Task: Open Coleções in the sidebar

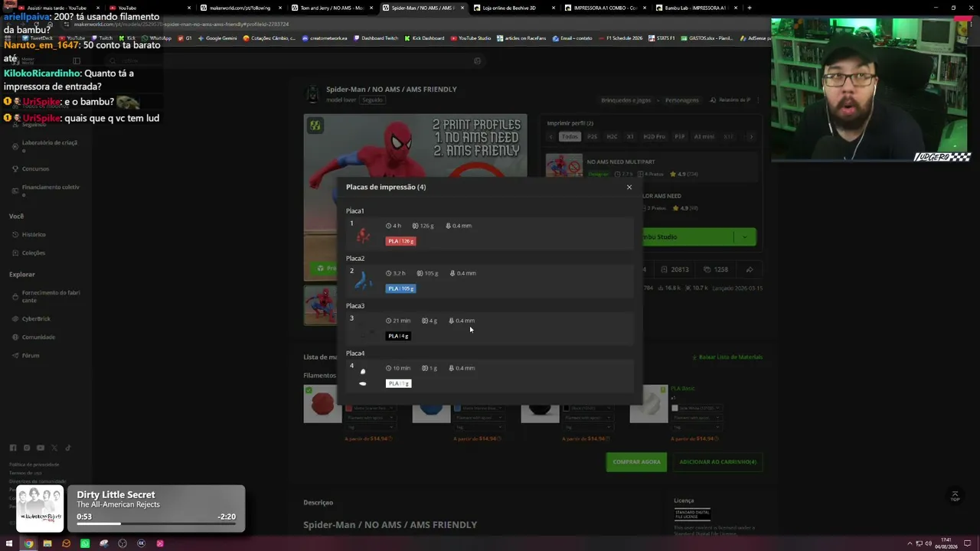Action: pos(34,253)
